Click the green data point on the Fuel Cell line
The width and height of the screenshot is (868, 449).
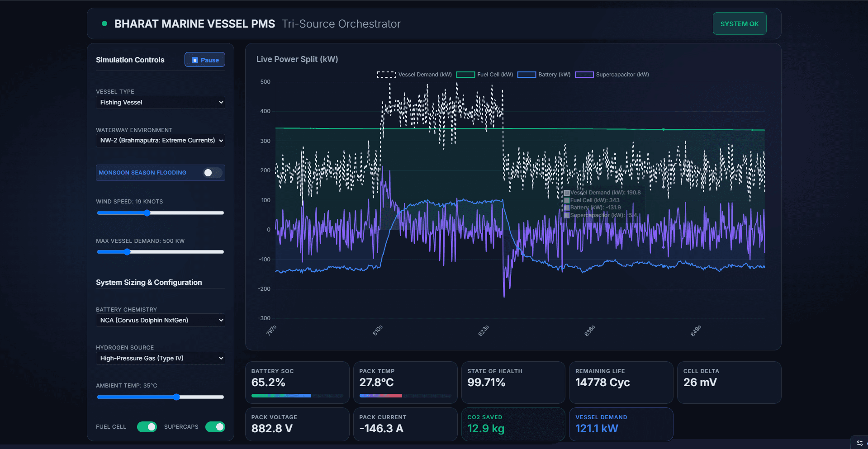pyautogui.click(x=664, y=129)
